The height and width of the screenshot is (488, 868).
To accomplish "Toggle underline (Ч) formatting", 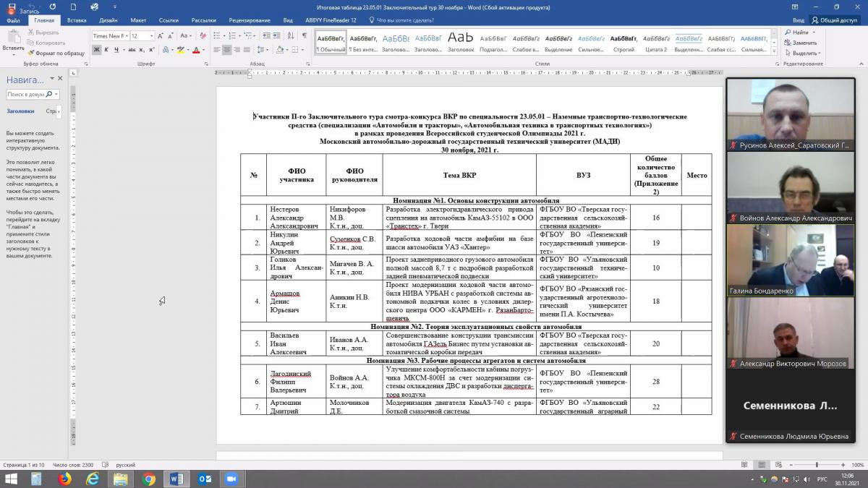I will tap(116, 50).
